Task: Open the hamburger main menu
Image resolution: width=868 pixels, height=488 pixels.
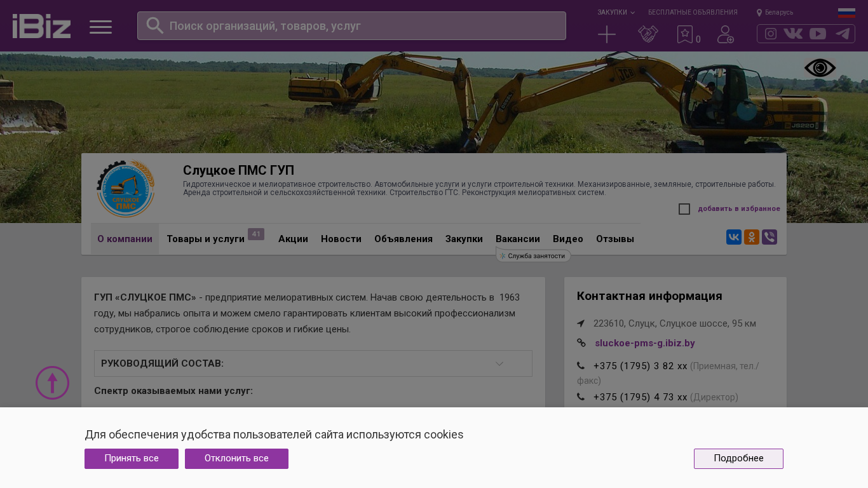Action: [100, 27]
